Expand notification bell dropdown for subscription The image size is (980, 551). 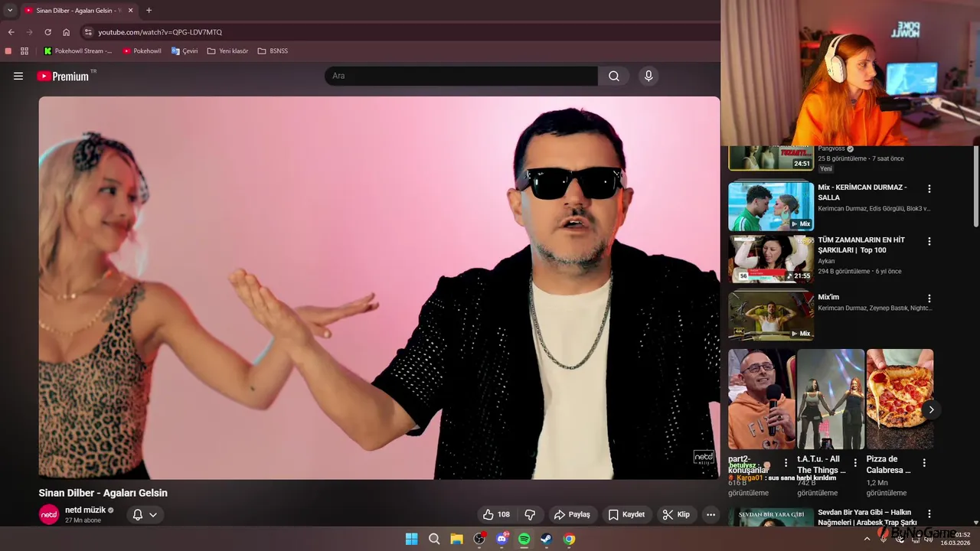(x=145, y=514)
